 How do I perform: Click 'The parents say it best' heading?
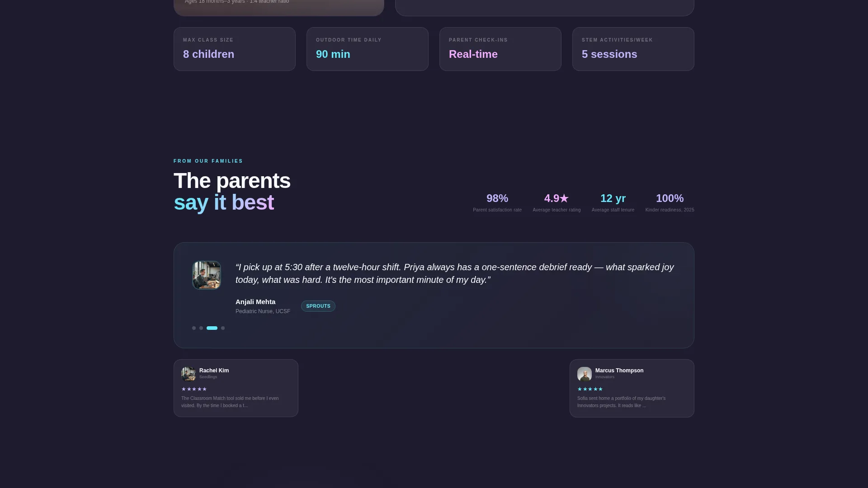[x=232, y=192]
